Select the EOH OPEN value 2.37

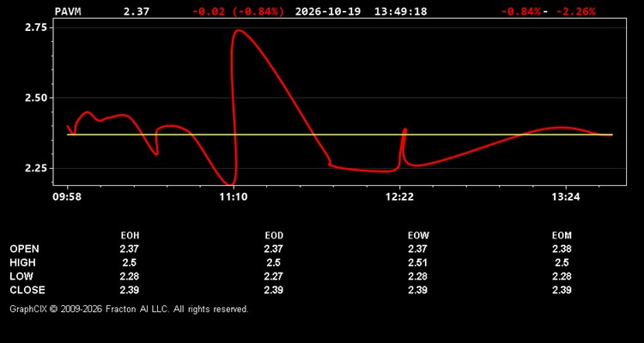pos(130,249)
